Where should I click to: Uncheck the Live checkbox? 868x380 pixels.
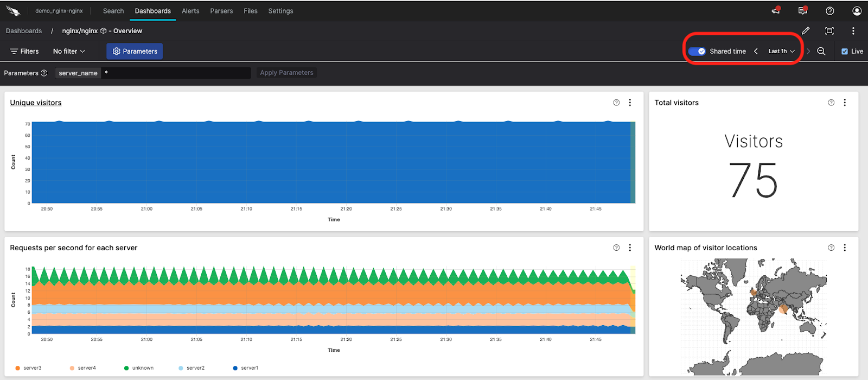(844, 52)
